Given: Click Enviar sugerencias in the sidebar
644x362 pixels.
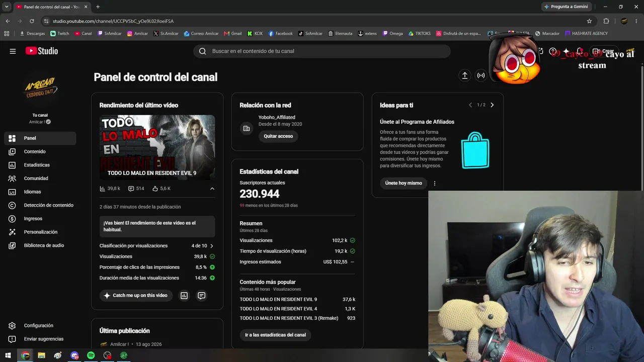Looking at the screenshot, I should (x=40, y=339).
